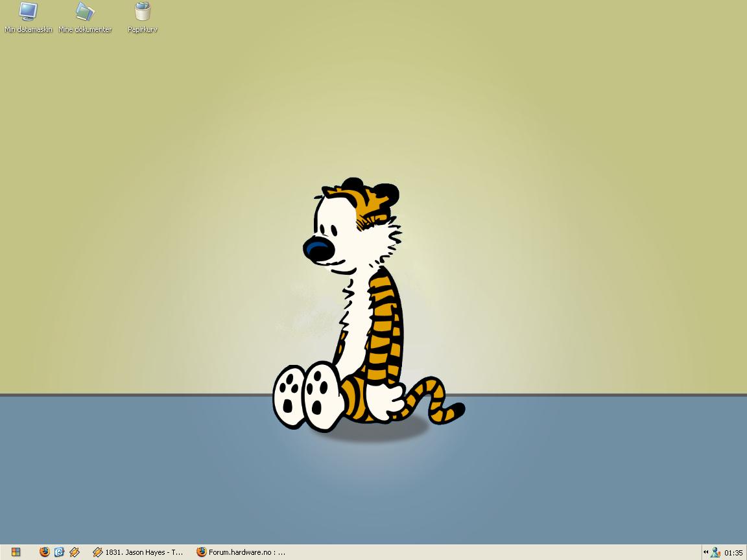Image resolution: width=747 pixels, height=560 pixels.
Task: Launch Winamp from the Quick Launch bar
Action: click(75, 552)
